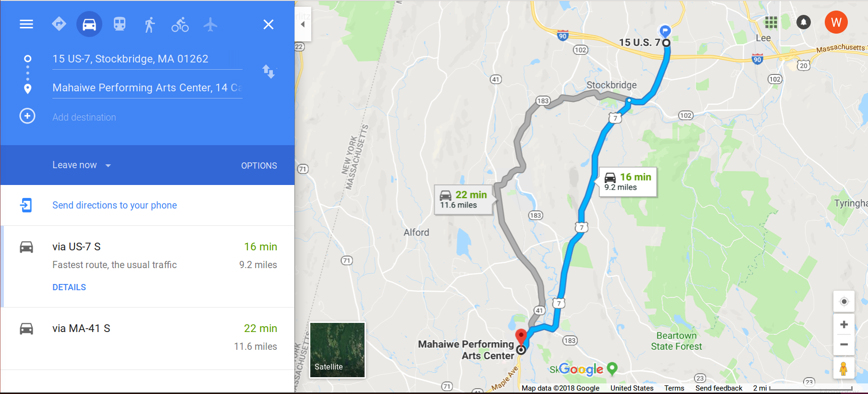Choose the via MA-41 S route

click(147, 338)
